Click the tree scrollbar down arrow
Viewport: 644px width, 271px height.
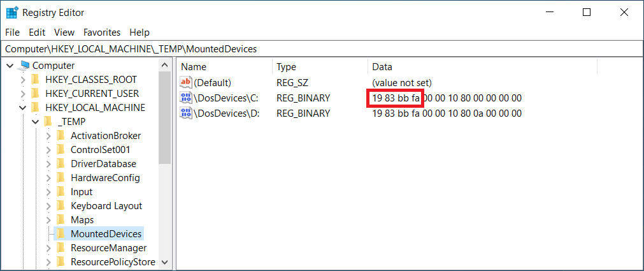point(165,262)
